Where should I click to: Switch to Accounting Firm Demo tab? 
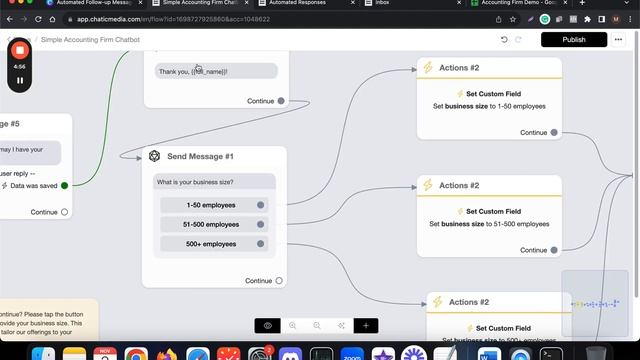pos(519,3)
